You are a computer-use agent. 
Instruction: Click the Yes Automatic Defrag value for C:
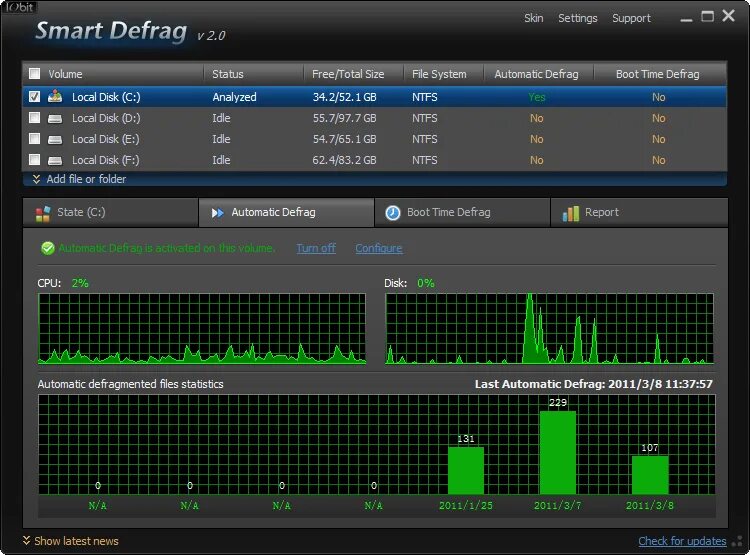pos(537,97)
